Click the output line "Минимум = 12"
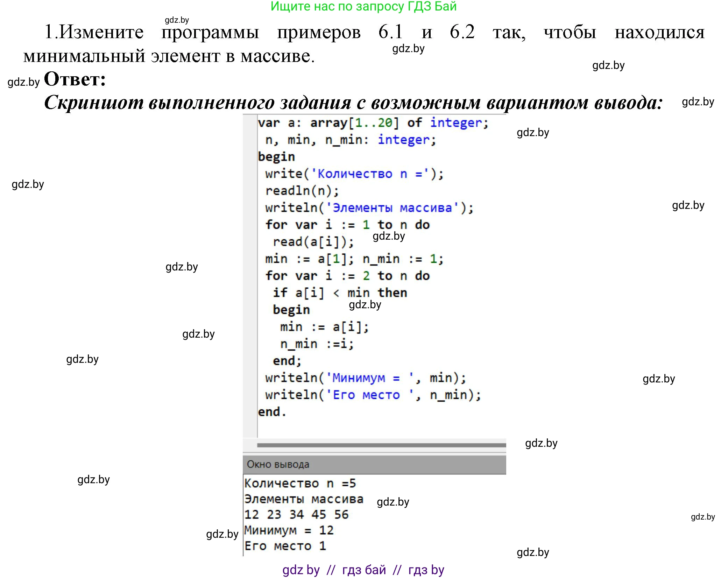 [289, 530]
